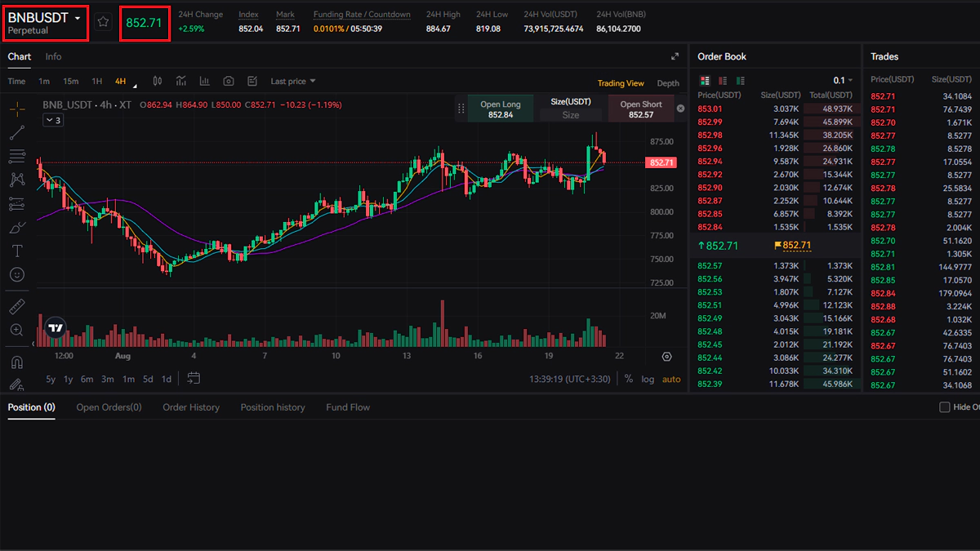
Task: Toggle auto scale on chart
Action: point(671,379)
